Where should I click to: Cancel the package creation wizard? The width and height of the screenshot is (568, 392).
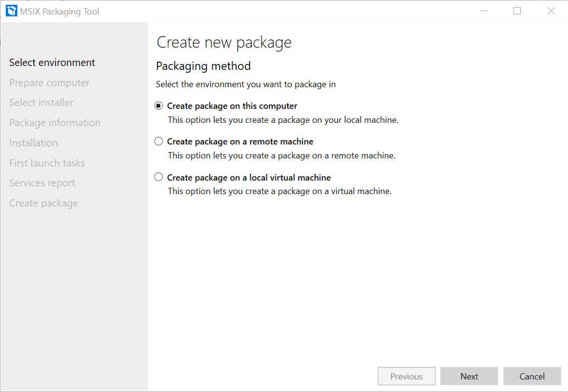(532, 376)
